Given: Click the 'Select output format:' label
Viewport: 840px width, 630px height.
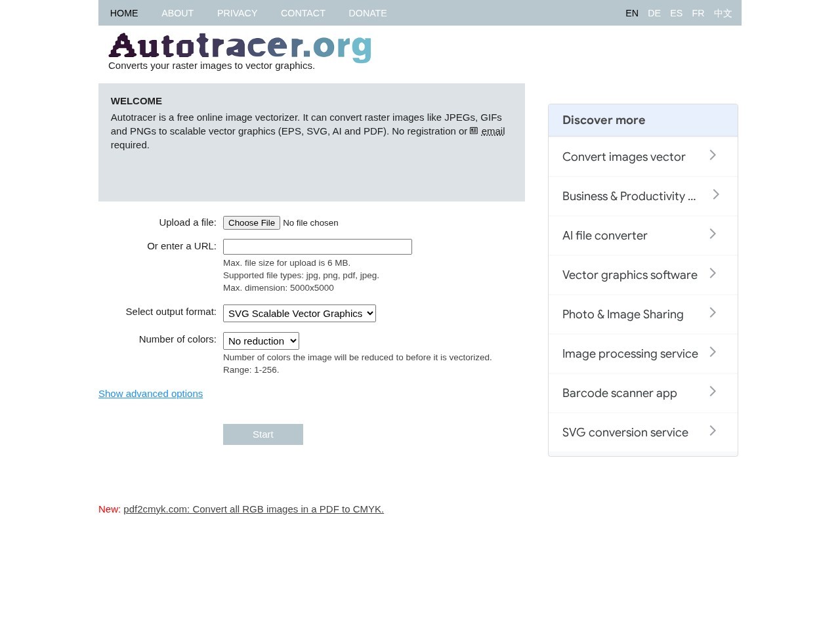Looking at the screenshot, I should [x=171, y=312].
